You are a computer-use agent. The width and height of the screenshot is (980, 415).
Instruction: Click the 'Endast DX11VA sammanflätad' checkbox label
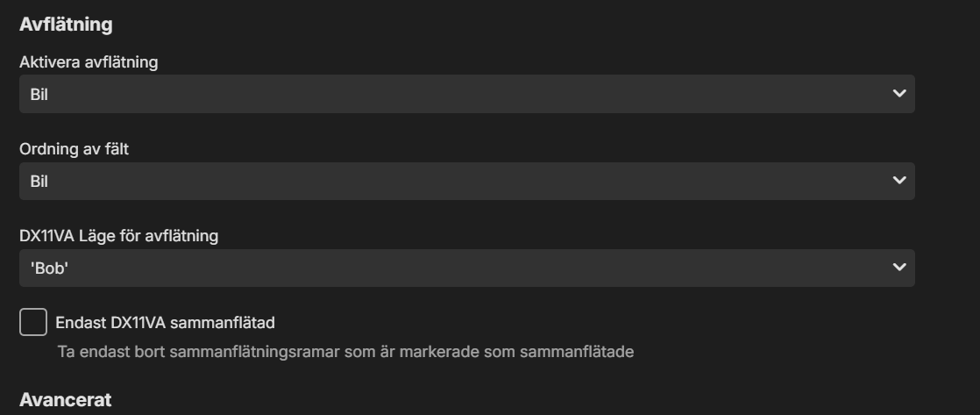(x=165, y=323)
